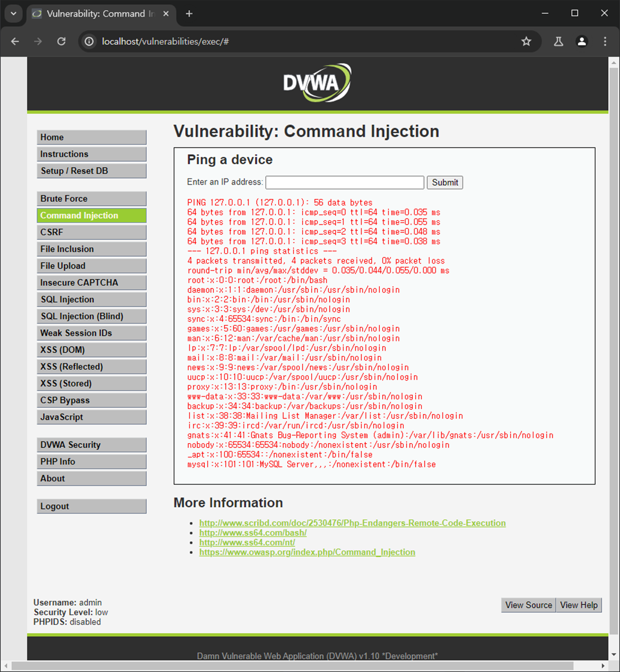Click the browser back arrow

pyautogui.click(x=15, y=42)
